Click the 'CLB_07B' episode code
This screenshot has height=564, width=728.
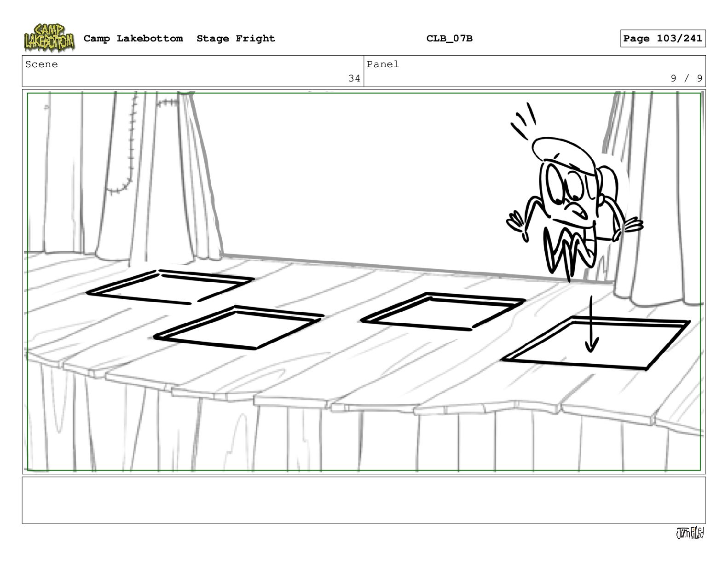449,39
